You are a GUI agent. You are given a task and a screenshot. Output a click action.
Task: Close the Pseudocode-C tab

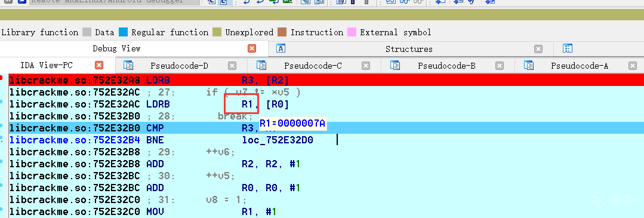coord(365,66)
